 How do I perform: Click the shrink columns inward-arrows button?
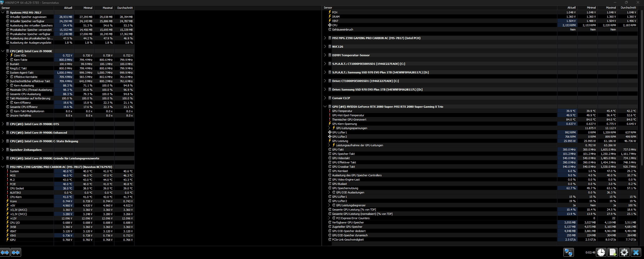pos(16,252)
